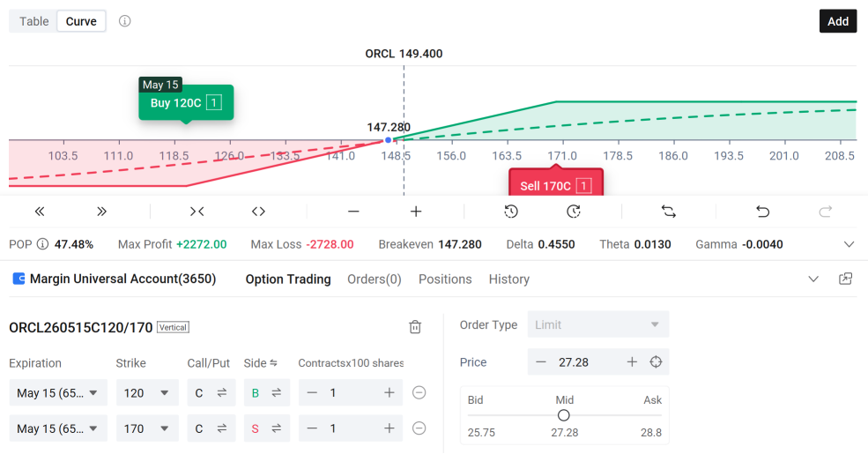The image size is (868, 454).
Task: Expand the greeks summary row chevron
Action: pyautogui.click(x=849, y=244)
